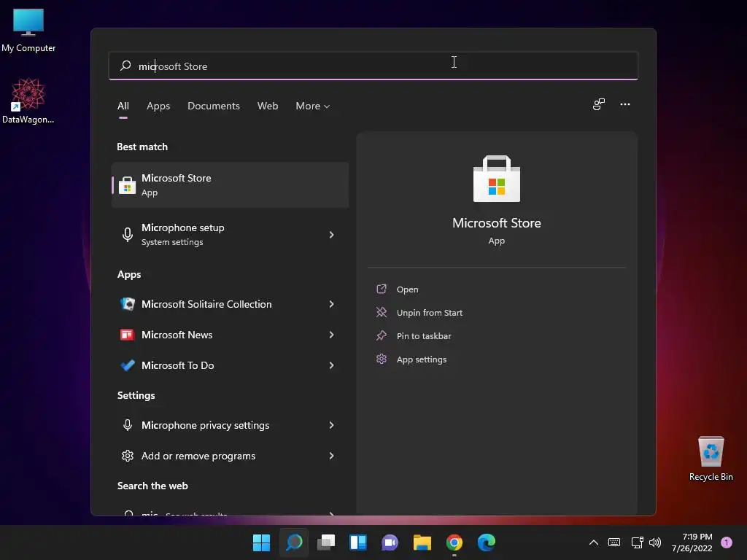Expand Microsoft To Do result chevron

pos(332,365)
